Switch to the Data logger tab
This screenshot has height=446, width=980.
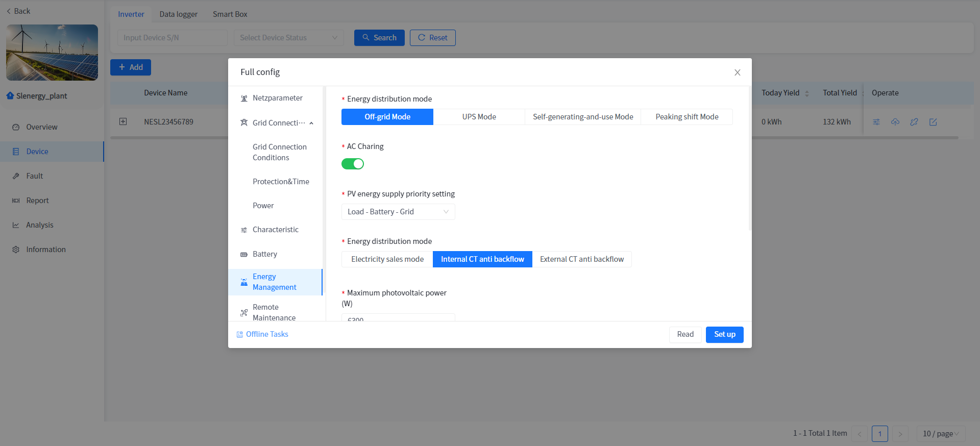point(178,14)
